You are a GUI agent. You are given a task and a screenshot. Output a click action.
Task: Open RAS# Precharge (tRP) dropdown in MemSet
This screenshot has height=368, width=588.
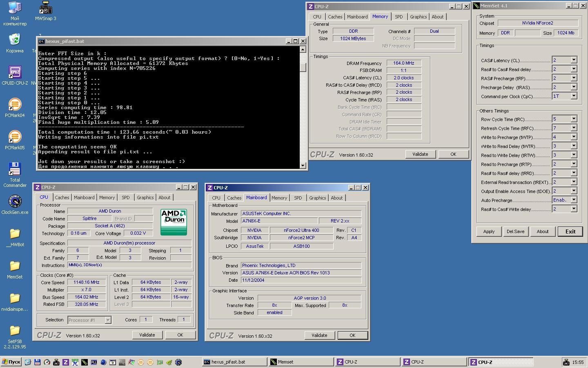[x=573, y=78]
